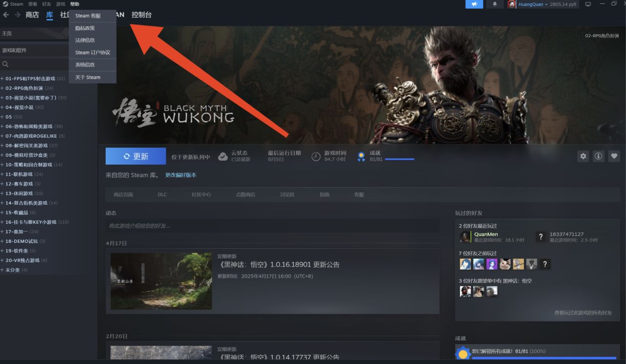Open the DLC game tab
Screen dimensions: 626x364
(x=162, y=194)
